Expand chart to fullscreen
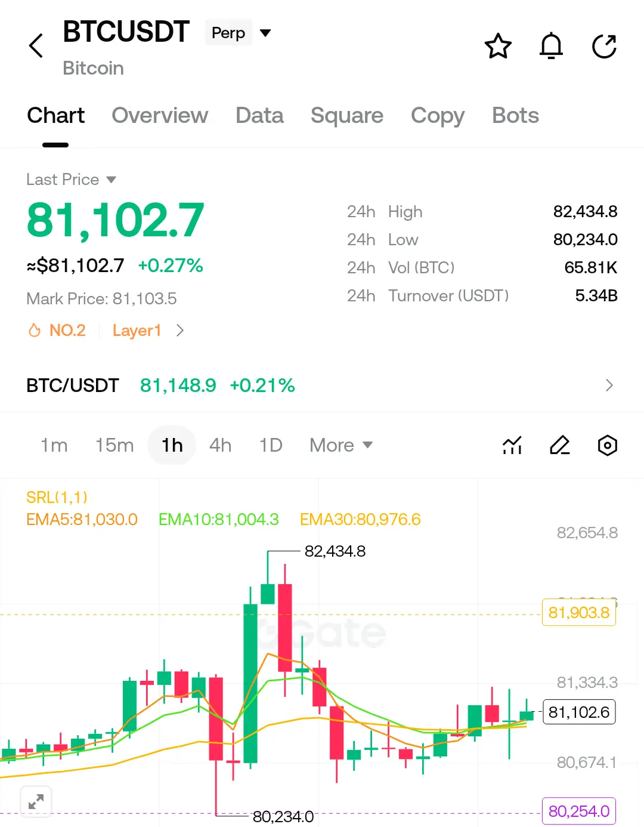Viewport: 644px width, 827px height. (36, 801)
